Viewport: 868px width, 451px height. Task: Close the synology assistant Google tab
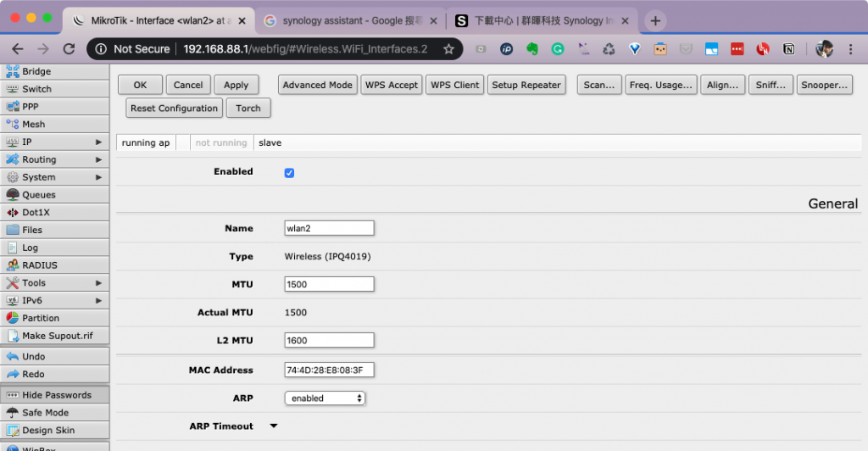[433, 20]
